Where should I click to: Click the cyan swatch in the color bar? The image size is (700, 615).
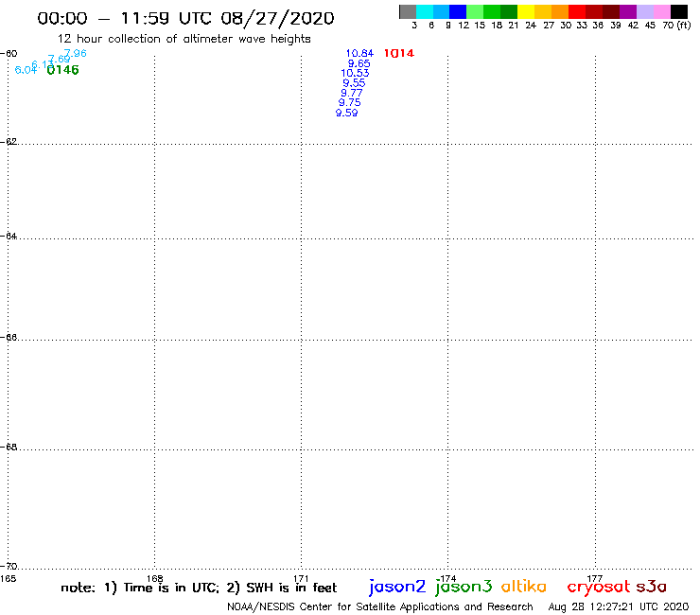pyautogui.click(x=425, y=11)
